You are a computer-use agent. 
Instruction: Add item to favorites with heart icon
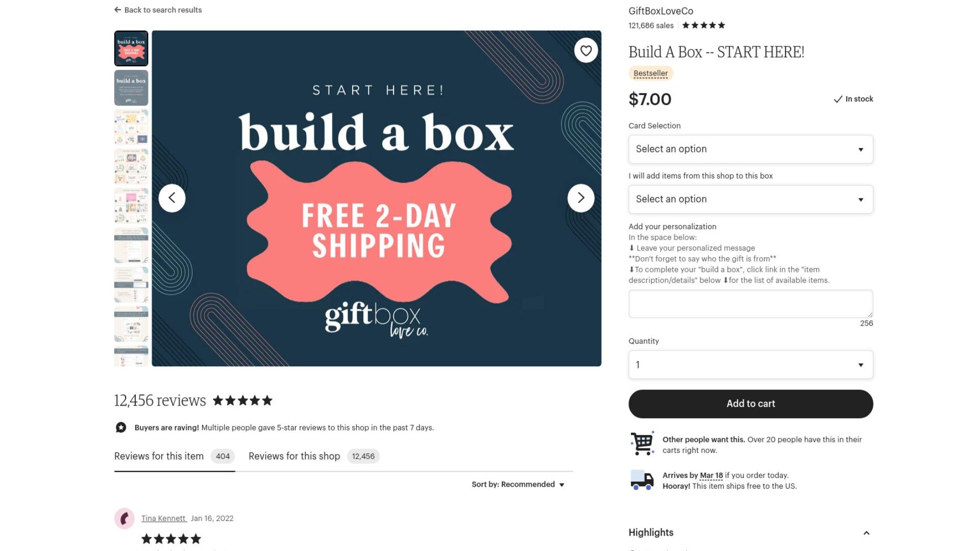click(x=586, y=51)
